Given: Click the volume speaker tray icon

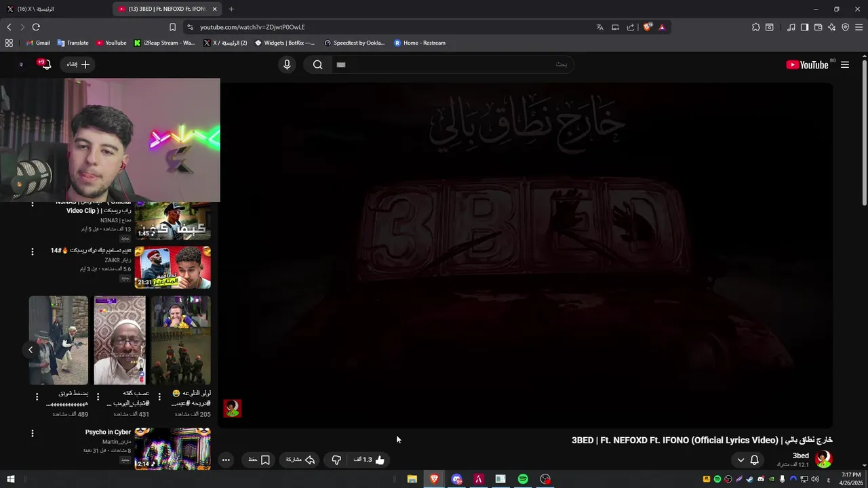Looking at the screenshot, I should click(x=815, y=479).
